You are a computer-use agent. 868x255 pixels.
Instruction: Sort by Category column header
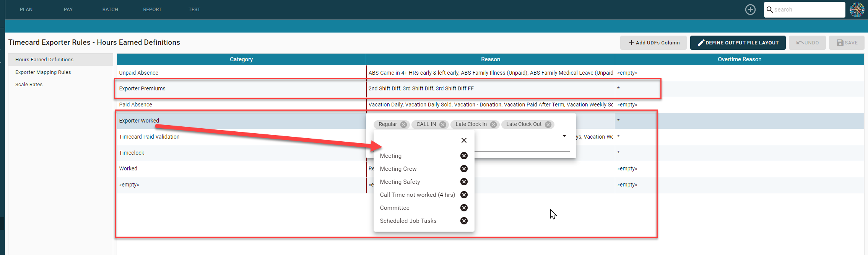pyautogui.click(x=241, y=59)
